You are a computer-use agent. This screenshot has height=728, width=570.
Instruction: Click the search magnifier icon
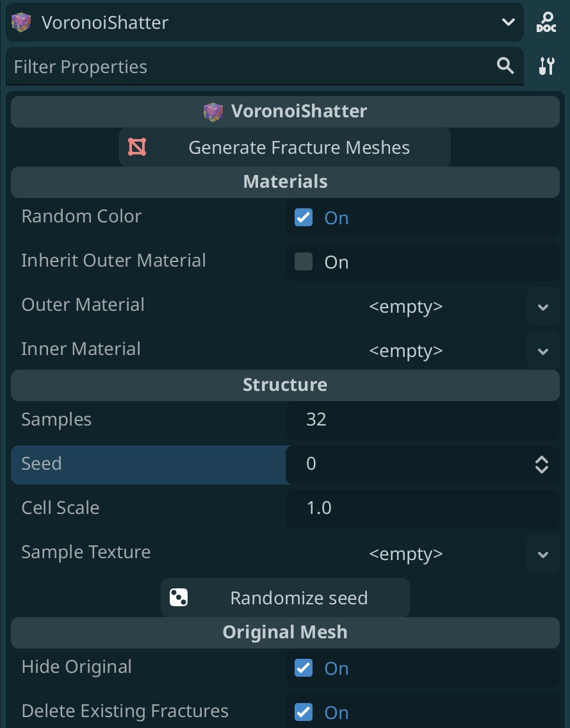click(x=505, y=66)
